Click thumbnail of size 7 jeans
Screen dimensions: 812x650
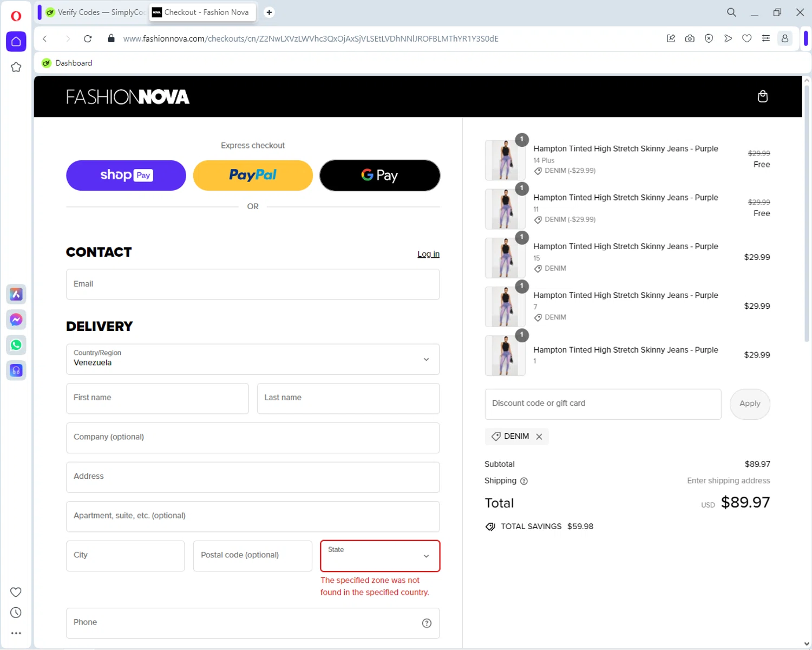click(x=505, y=307)
